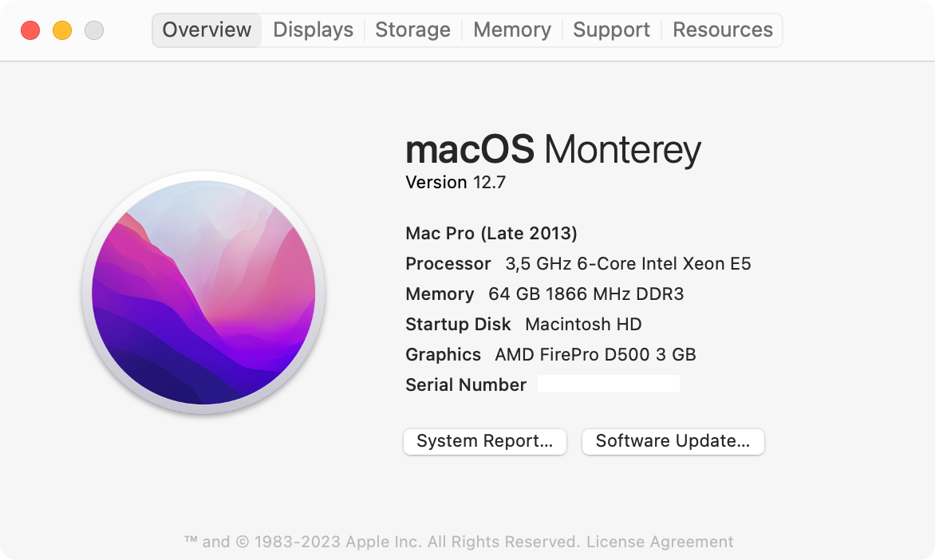935x560 pixels.
Task: Minimize the window with the yellow button
Action: click(62, 31)
